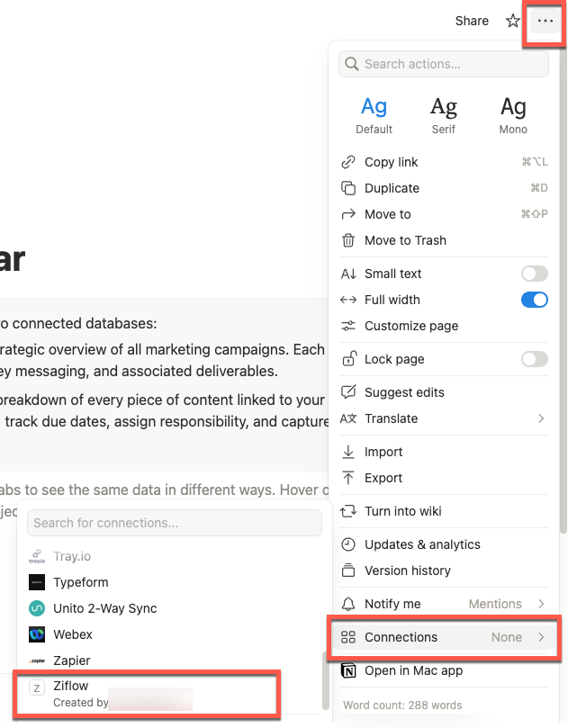This screenshot has width=568, height=728.
Task: Click the Move to Trash icon
Action: 348,240
